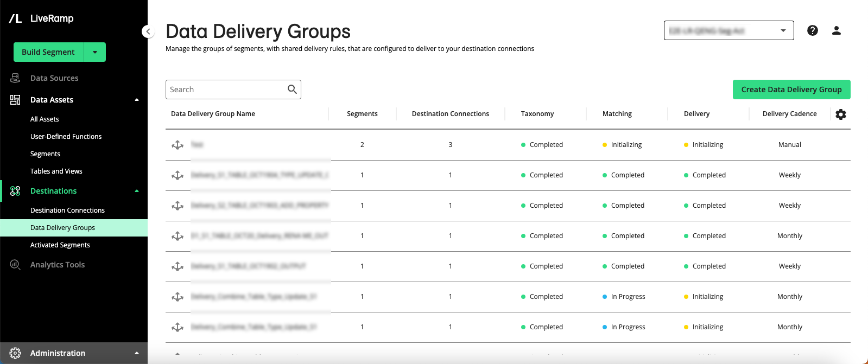Open the help question mark icon
The image size is (868, 364).
click(x=813, y=30)
